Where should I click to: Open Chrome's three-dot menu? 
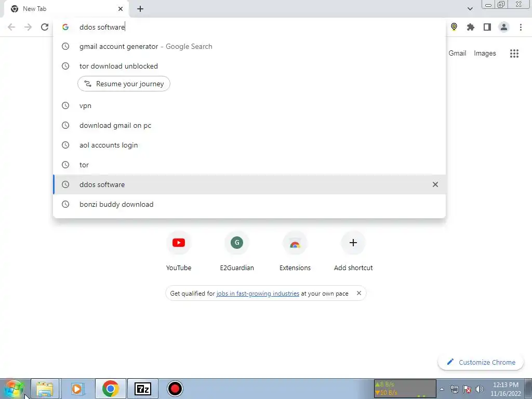521,27
